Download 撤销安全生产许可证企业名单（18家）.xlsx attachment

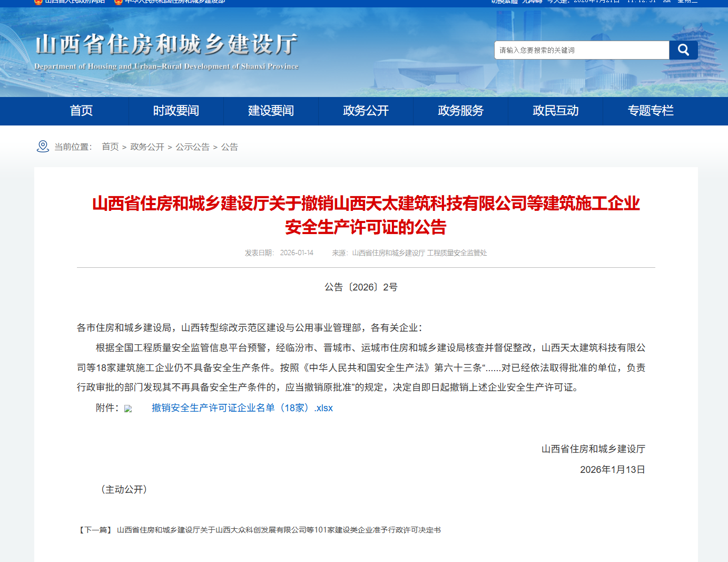[x=242, y=408]
